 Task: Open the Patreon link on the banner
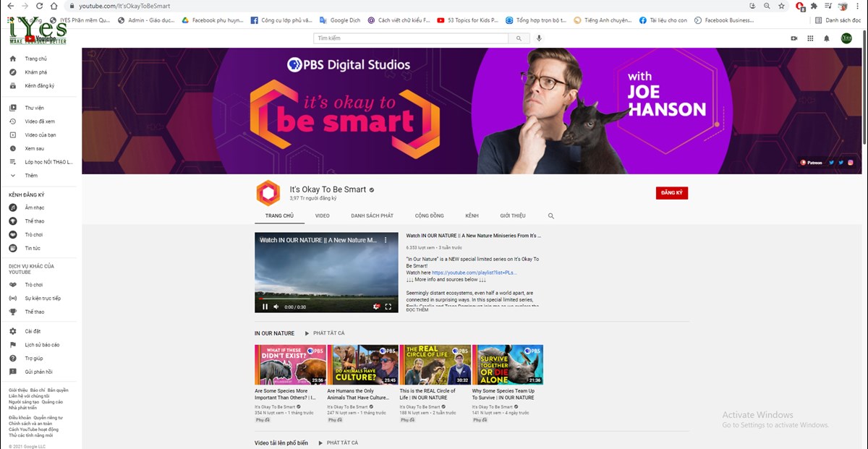click(812, 163)
